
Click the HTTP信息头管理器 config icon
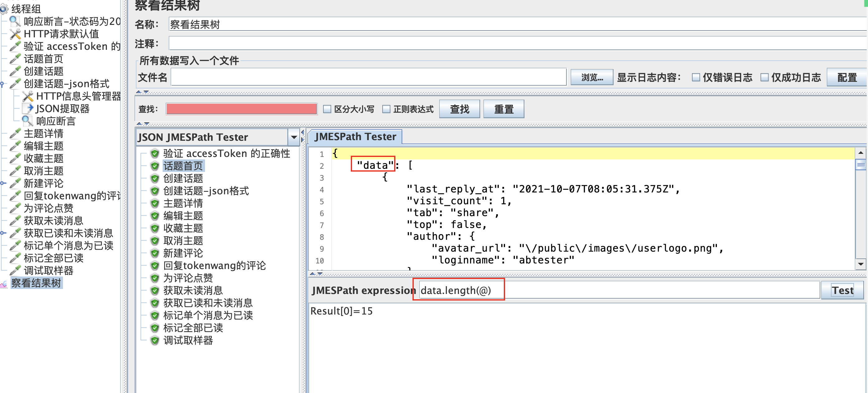pyautogui.click(x=28, y=96)
